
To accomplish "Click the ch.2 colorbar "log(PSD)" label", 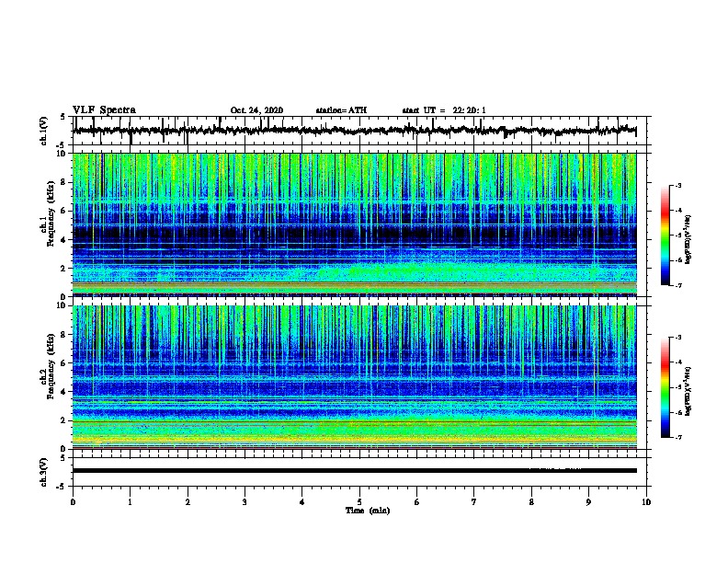I will (688, 392).
